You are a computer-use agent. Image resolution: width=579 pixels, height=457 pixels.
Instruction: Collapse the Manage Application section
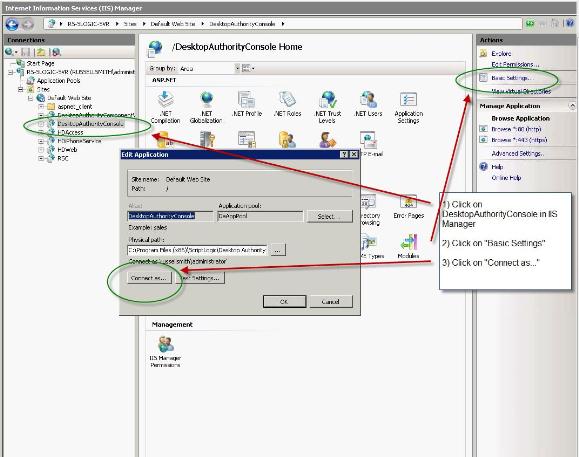pos(572,106)
